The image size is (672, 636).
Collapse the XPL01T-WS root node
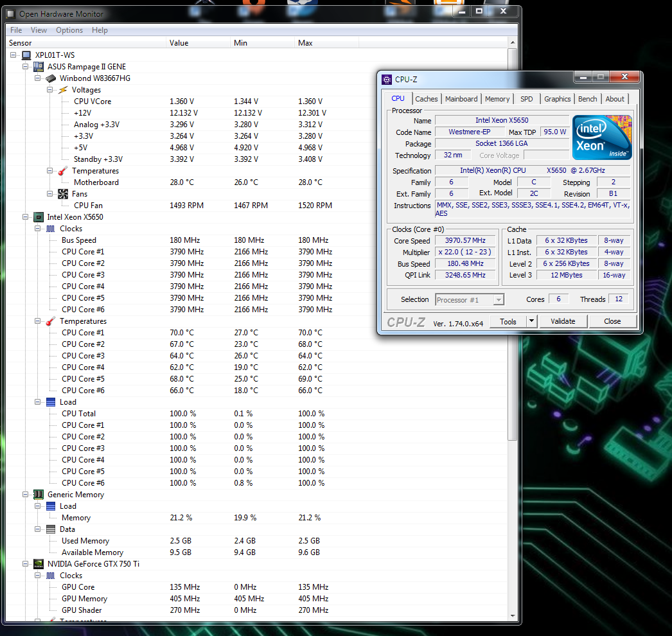coord(13,55)
